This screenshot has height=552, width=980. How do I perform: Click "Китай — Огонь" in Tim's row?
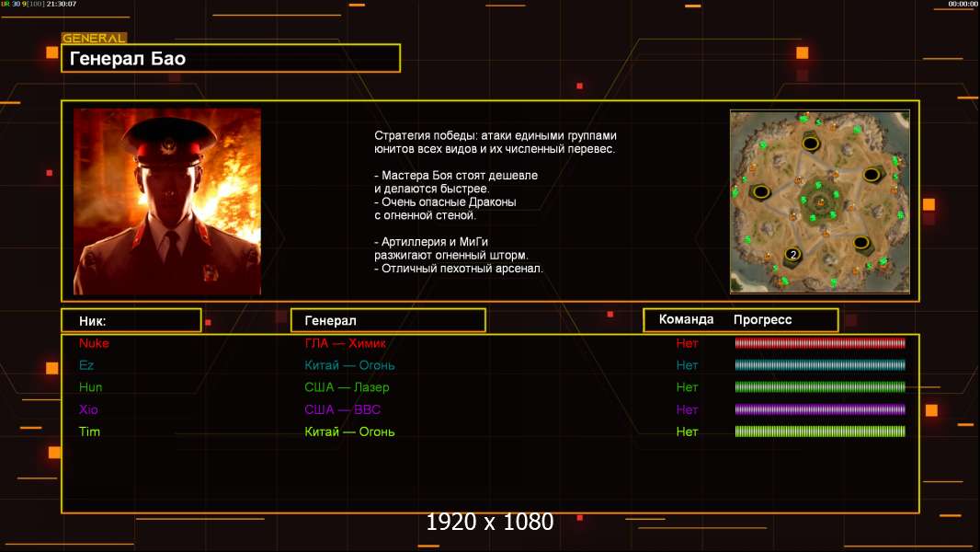349,431
